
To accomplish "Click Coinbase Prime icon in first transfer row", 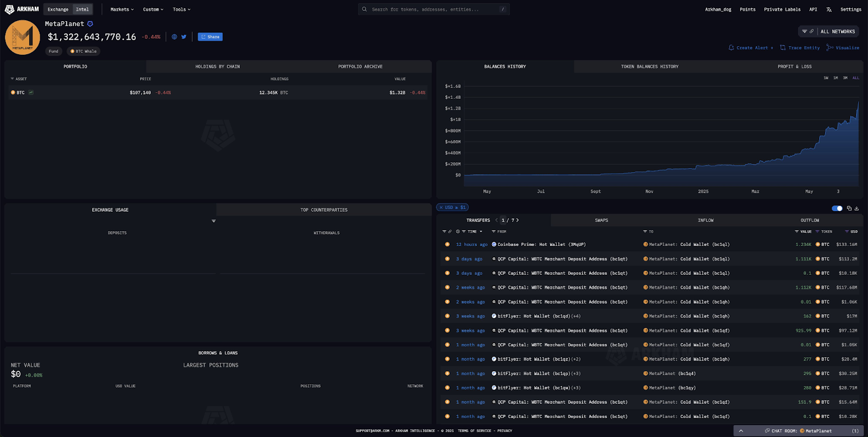I will tap(494, 245).
